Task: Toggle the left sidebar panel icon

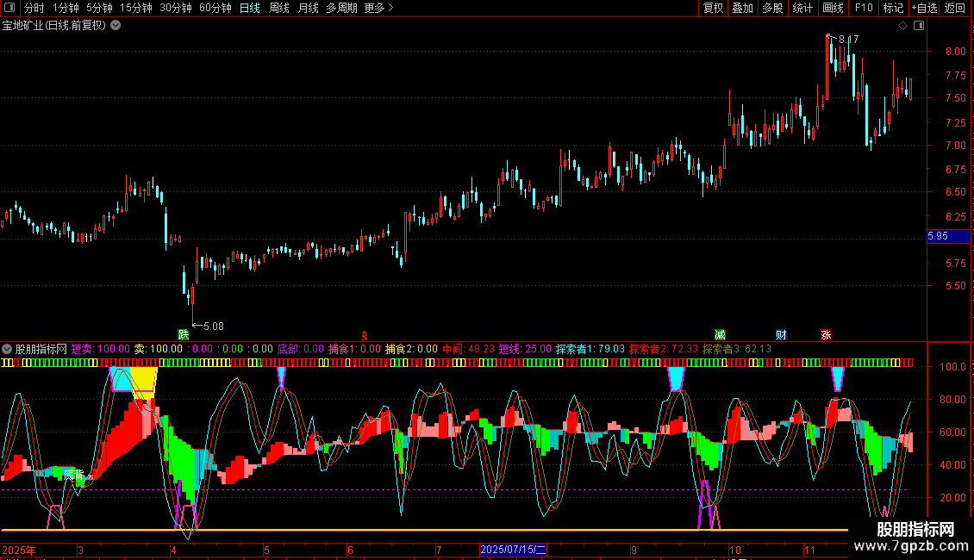Action: (x=9, y=8)
